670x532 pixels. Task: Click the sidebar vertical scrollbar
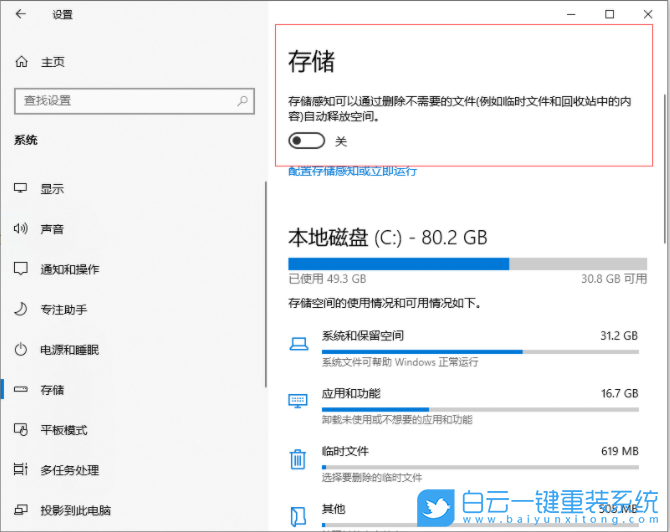(x=266, y=284)
